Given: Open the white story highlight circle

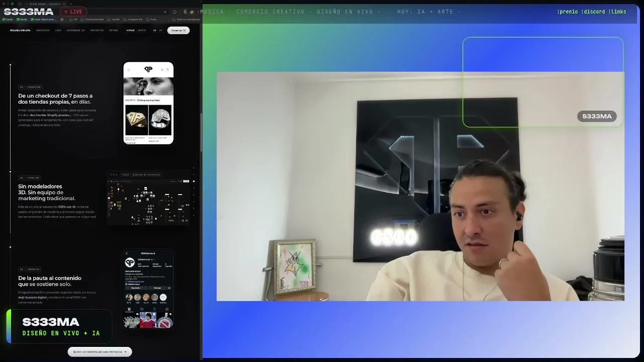Looking at the screenshot, I should click(x=163, y=297).
